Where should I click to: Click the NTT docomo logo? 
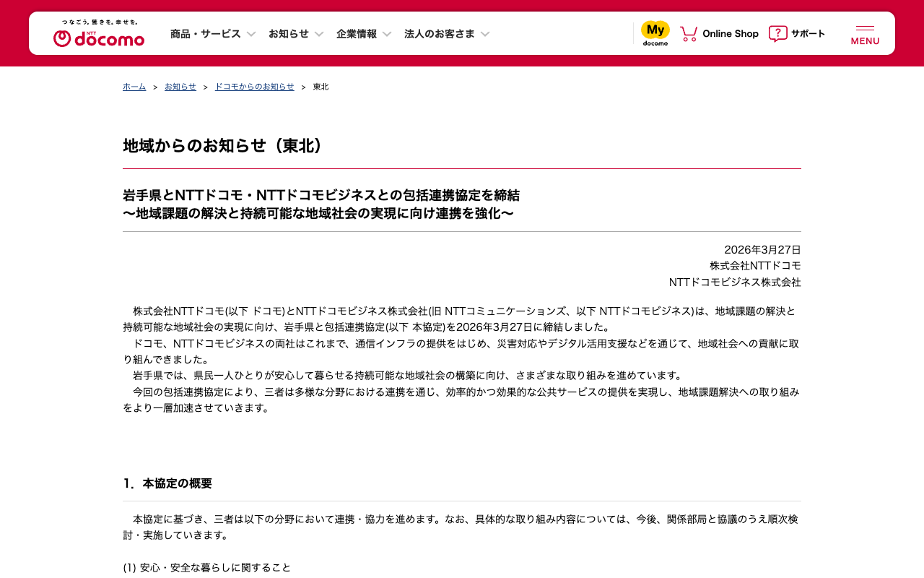click(x=99, y=38)
